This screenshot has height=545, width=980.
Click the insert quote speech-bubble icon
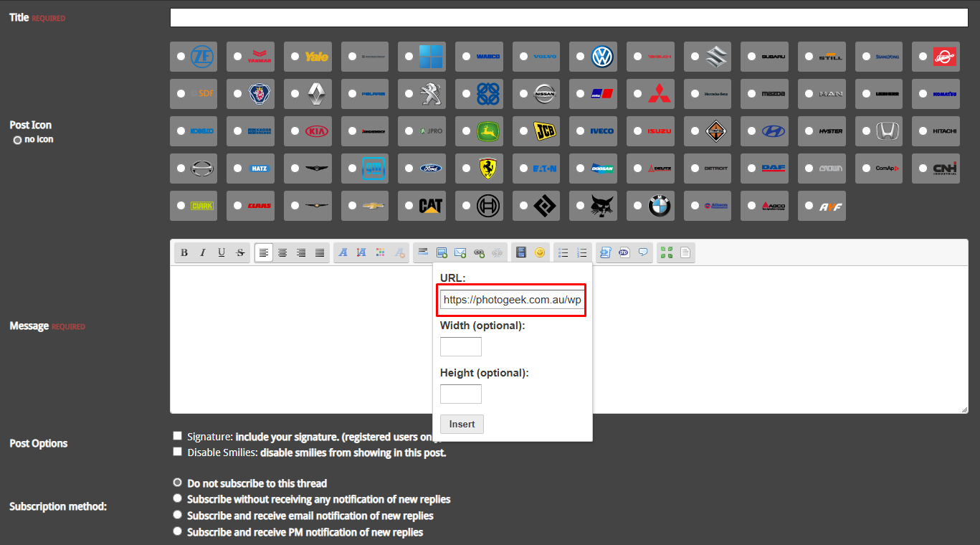point(643,252)
